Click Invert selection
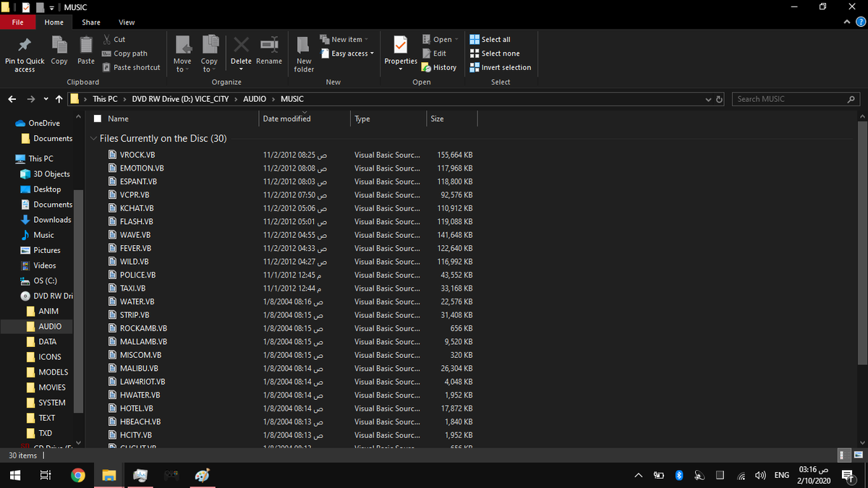 click(x=501, y=67)
